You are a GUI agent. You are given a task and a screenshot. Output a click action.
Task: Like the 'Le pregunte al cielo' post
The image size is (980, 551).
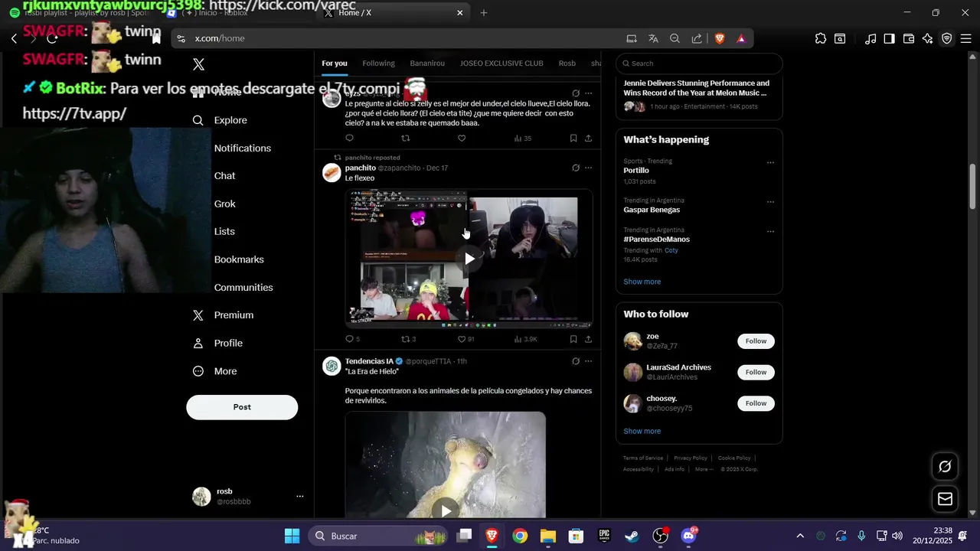[x=462, y=138]
